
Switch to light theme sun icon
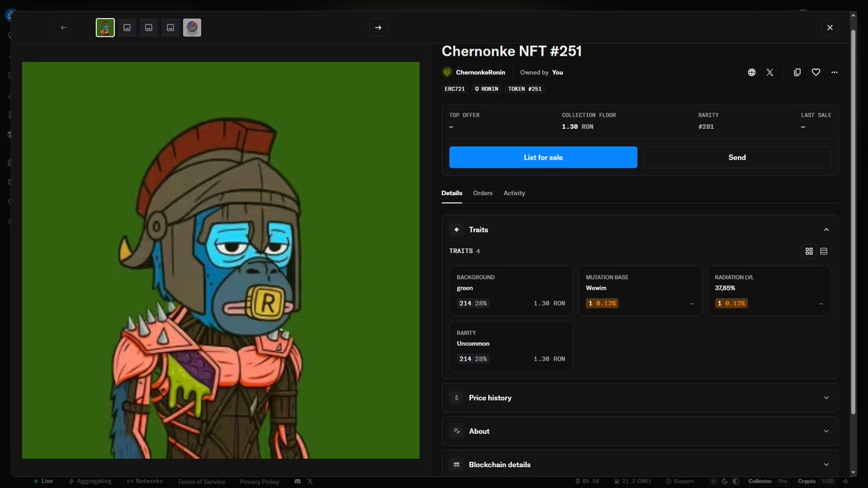tap(714, 481)
